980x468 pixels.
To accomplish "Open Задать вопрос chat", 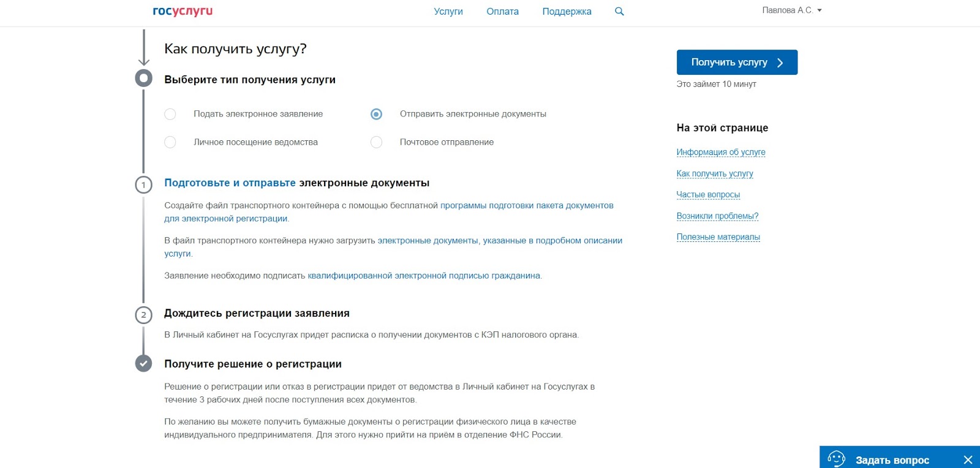I will pos(892,460).
